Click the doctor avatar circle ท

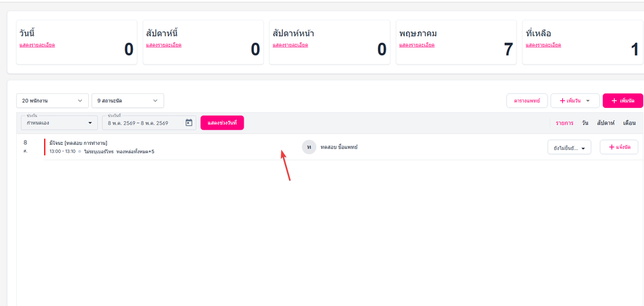pyautogui.click(x=309, y=147)
